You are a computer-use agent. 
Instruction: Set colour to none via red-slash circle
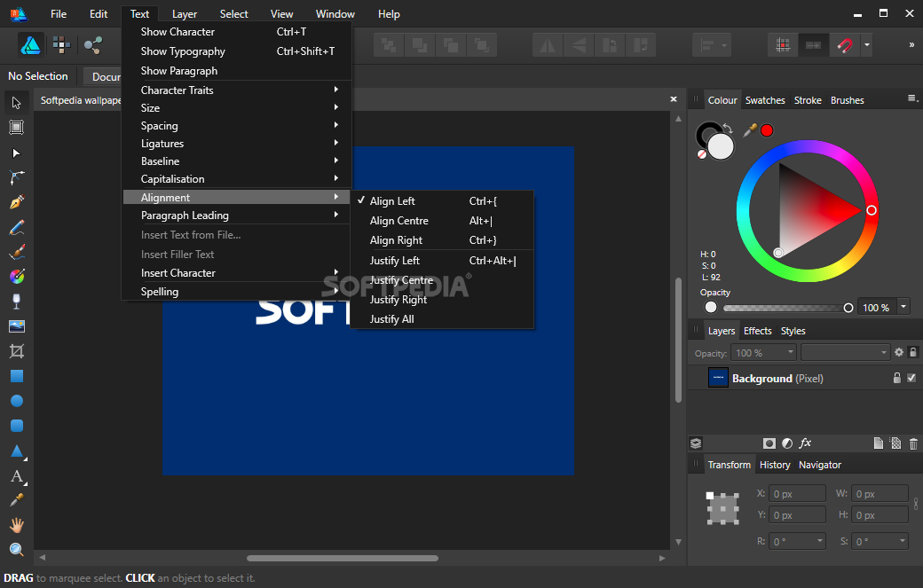tap(702, 154)
